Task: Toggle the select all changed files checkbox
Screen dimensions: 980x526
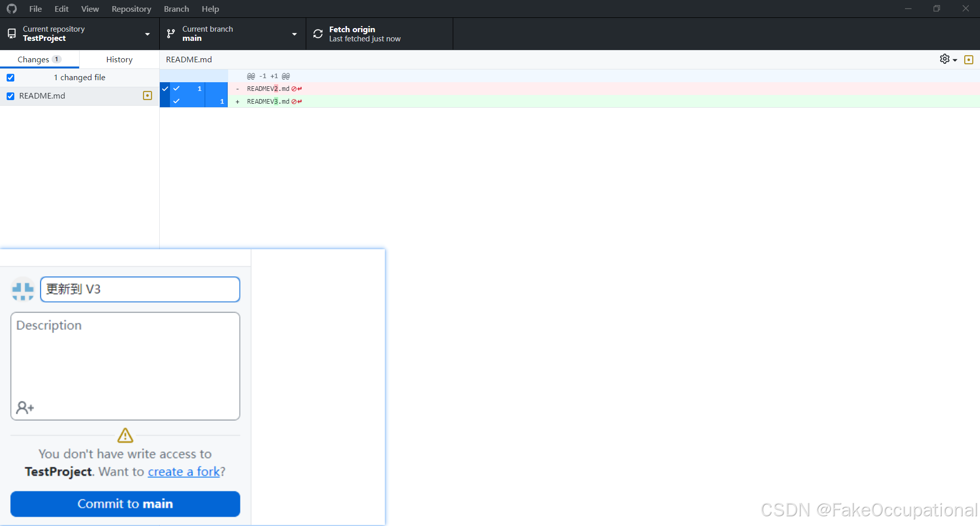Action: pos(11,78)
